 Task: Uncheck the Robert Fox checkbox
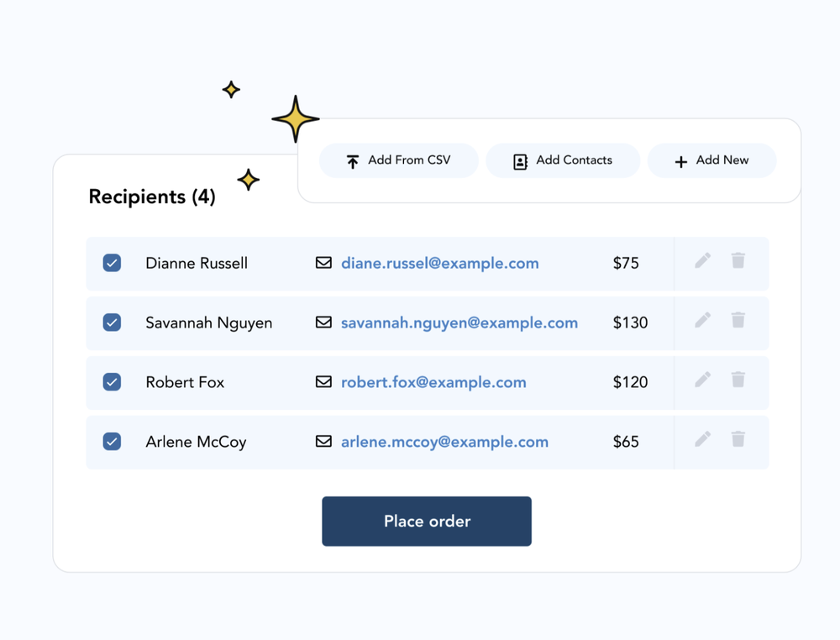click(x=112, y=382)
